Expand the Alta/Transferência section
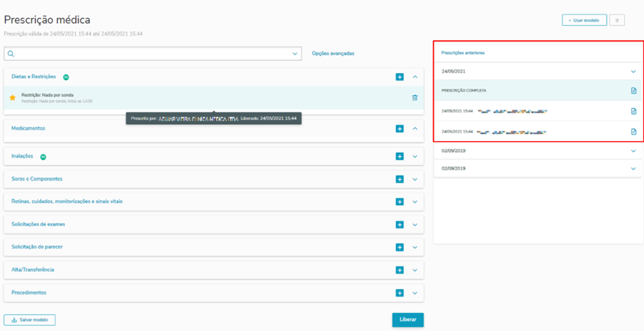This screenshot has width=644, height=331. click(x=415, y=270)
